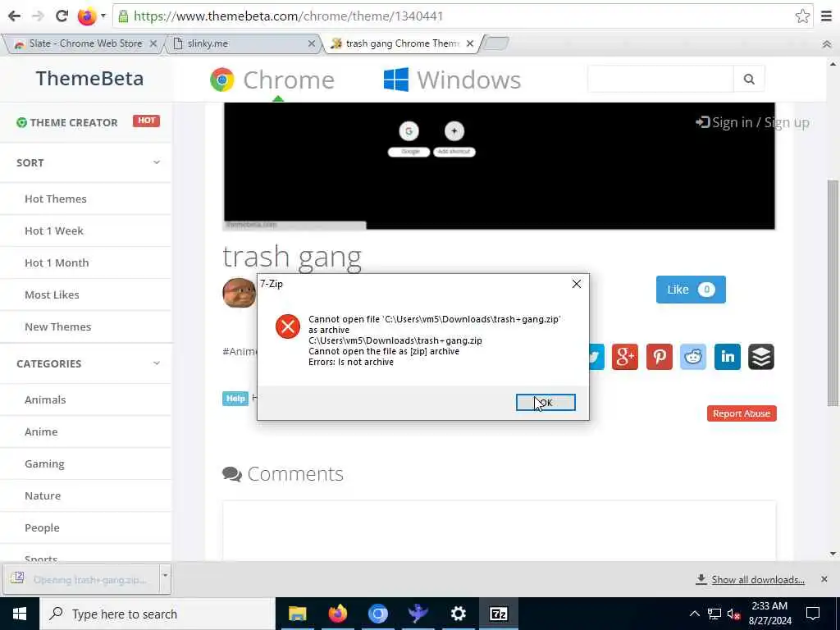Click the muted volume tray icon
This screenshot has height=630, width=840.
click(734, 614)
